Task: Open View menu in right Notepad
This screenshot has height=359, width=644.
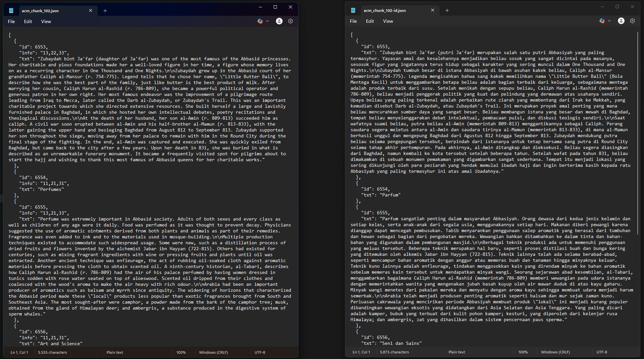Action: click(388, 21)
